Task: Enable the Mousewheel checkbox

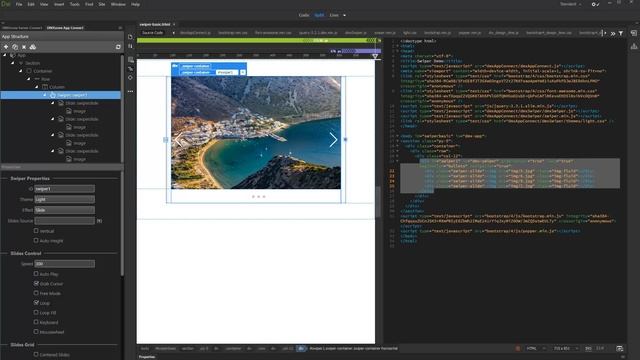Action: pos(36,332)
